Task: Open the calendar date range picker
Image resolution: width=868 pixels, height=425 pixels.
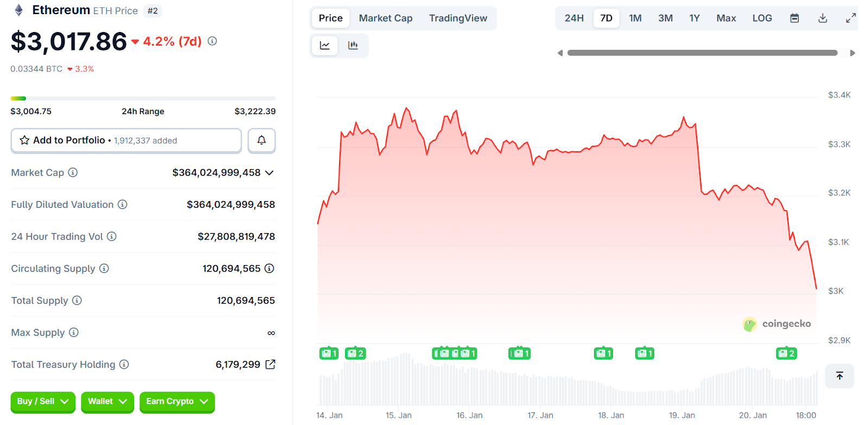Action: tap(794, 18)
